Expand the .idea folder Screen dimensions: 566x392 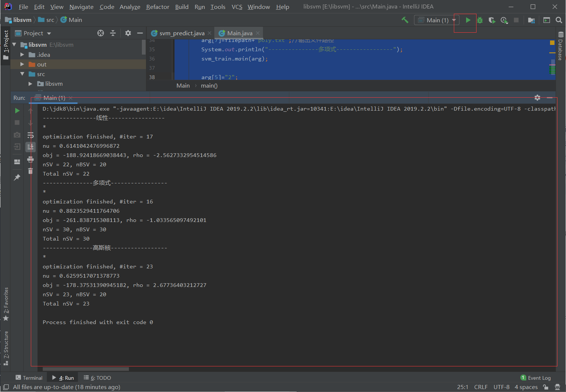coord(22,55)
